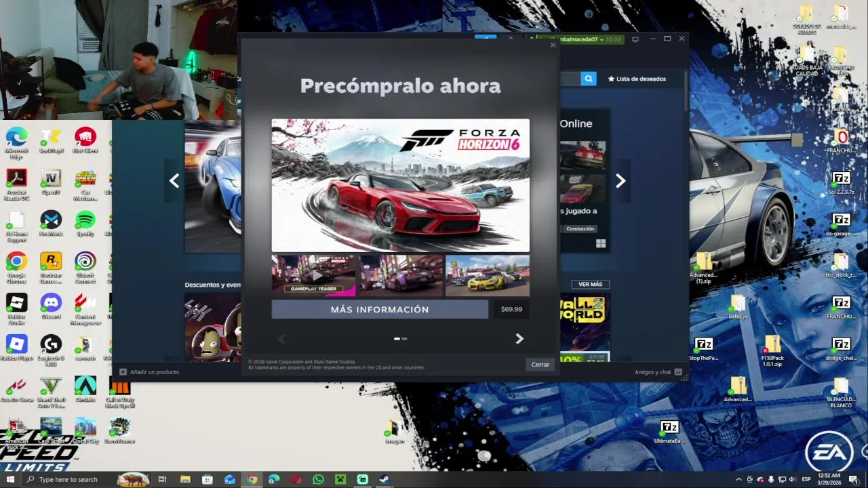Play the Gameplay Teaser thumbnail
The image size is (868, 488).
(313, 275)
